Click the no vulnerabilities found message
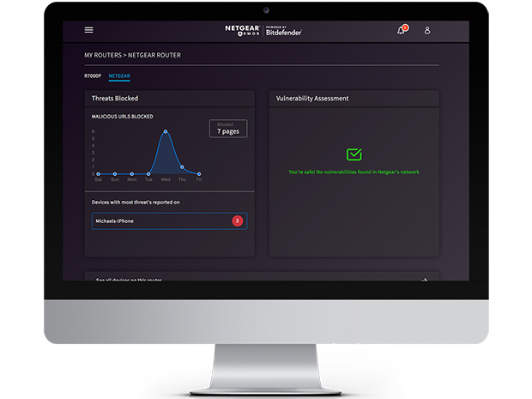The width and height of the screenshot is (532, 399). (354, 172)
